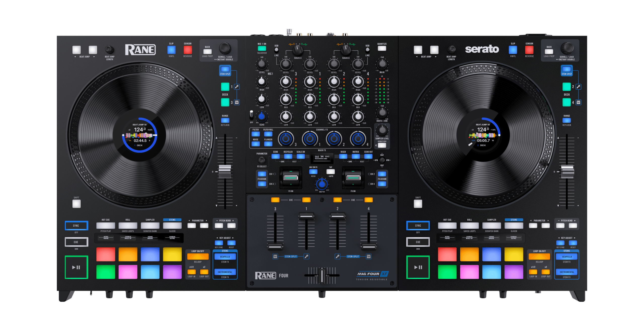Flip the mic echo off toggle switch
The height and width of the screenshot is (328, 644).
pos(251,115)
